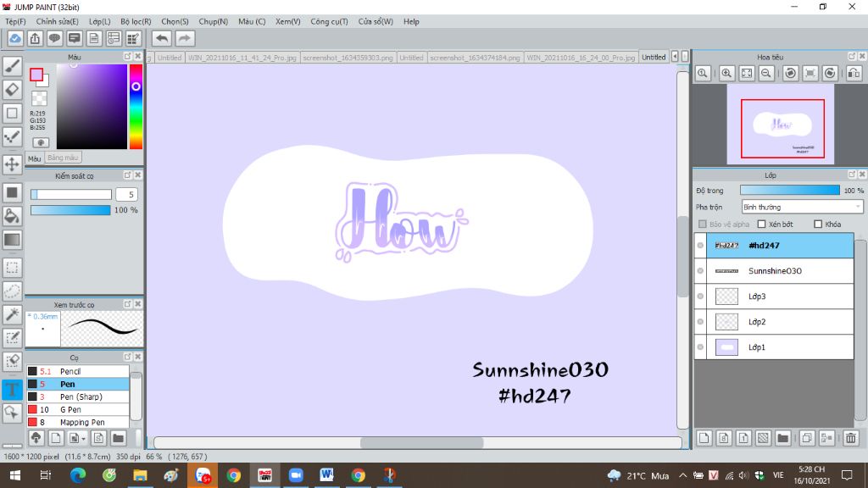Select the Bucket fill tool
868x488 pixels.
pos(12,216)
